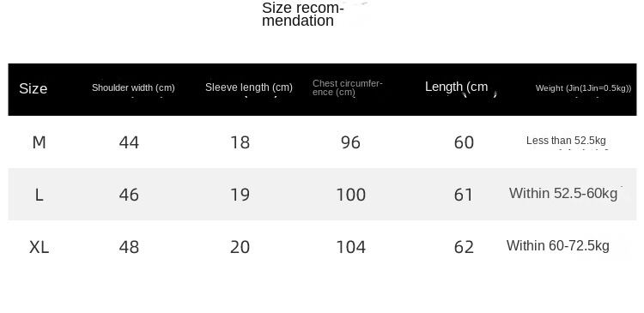Select the Size column header

tap(33, 88)
